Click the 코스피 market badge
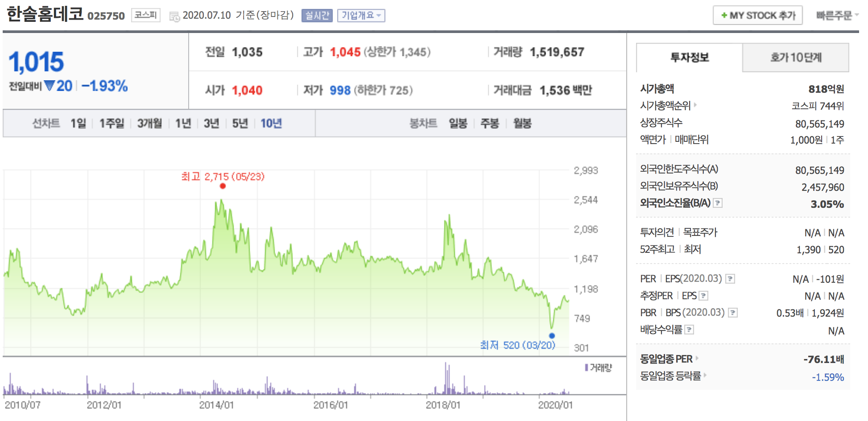The height and width of the screenshot is (421, 868). tap(146, 15)
